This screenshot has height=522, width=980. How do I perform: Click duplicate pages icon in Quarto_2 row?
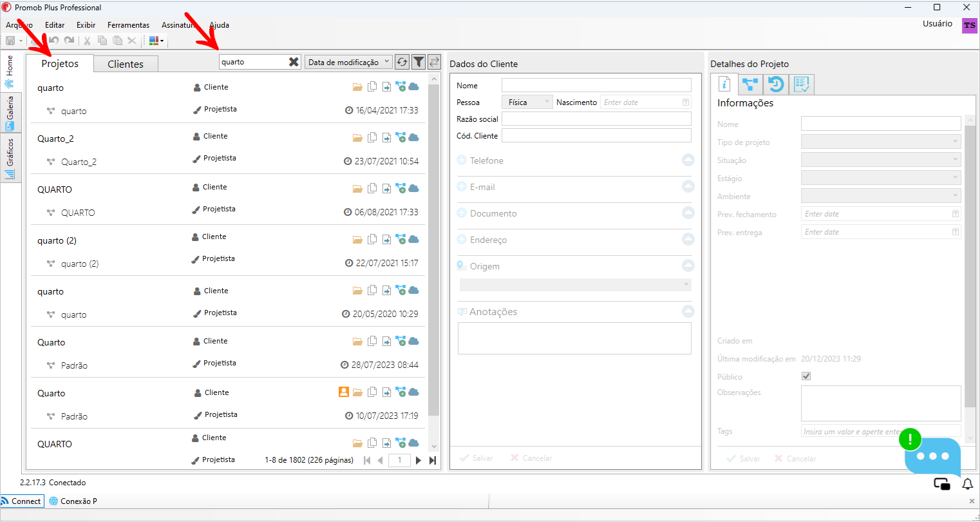click(372, 137)
